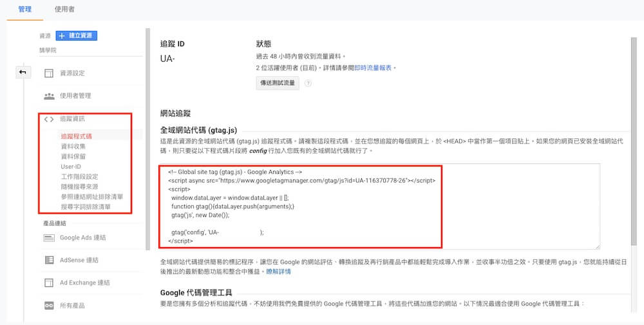644x325 pixels.
Task: Select 搜尋字詞排除清單 in sidebar
Action: pyautogui.click(x=86, y=207)
